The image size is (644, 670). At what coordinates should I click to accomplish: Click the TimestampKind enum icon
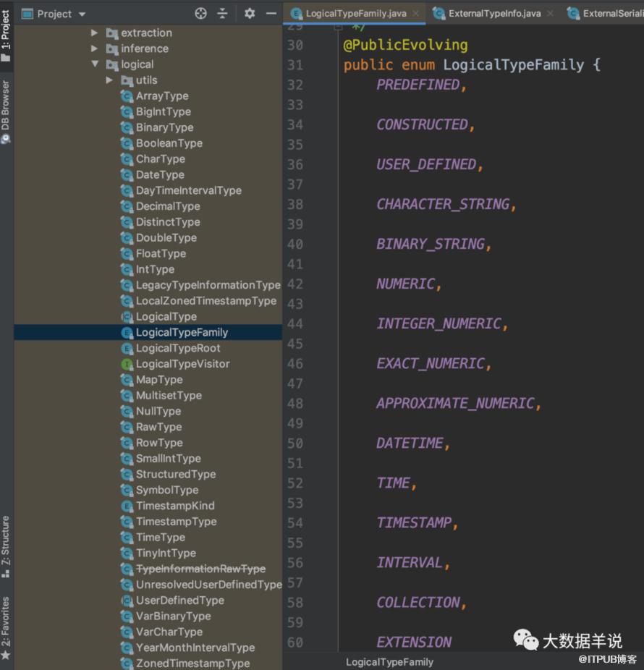(127, 506)
